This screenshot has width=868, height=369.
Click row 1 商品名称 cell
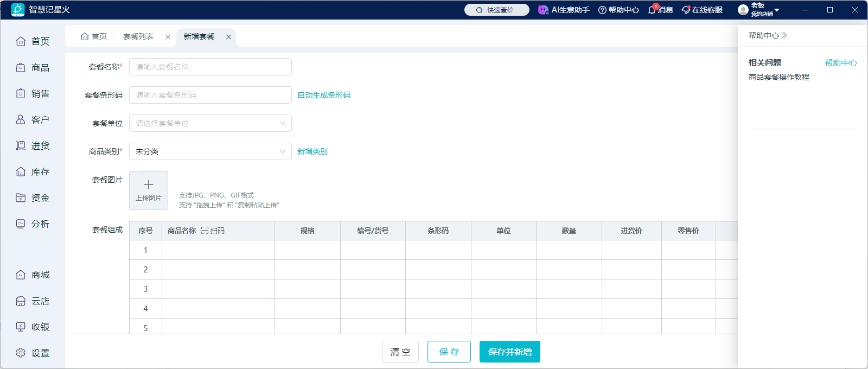click(218, 250)
